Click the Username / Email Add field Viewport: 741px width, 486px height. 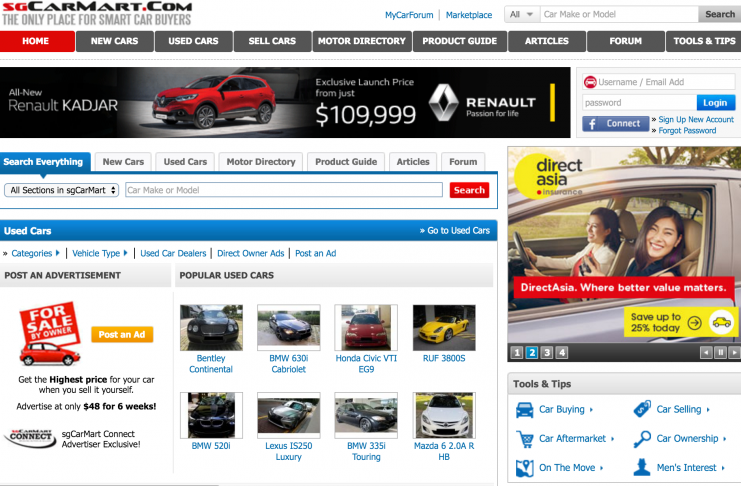[x=659, y=82]
